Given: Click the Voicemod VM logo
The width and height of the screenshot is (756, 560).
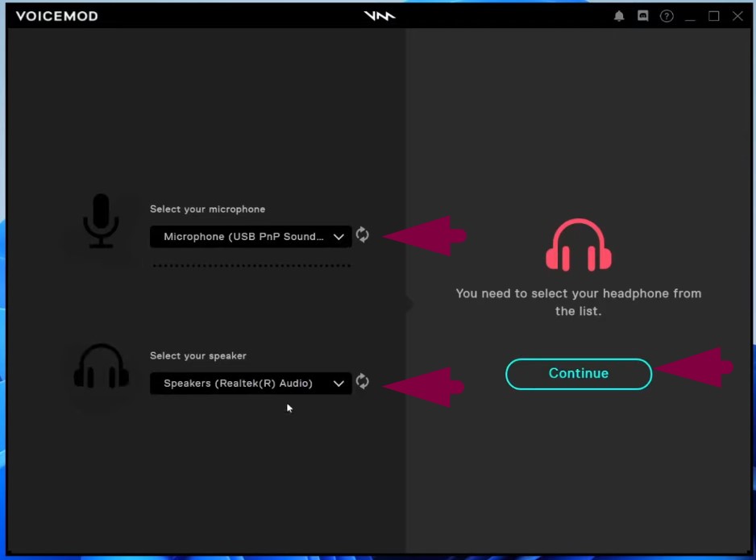Looking at the screenshot, I should click(x=380, y=16).
